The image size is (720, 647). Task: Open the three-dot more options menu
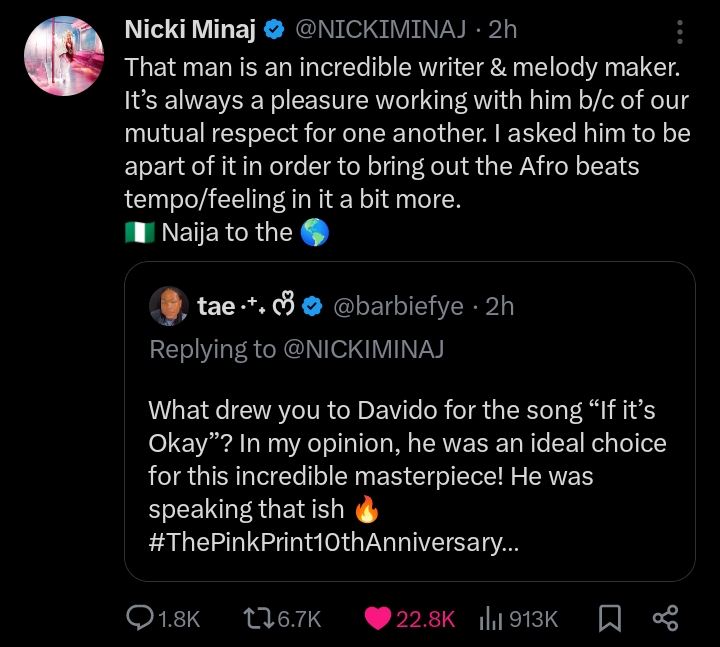click(680, 32)
